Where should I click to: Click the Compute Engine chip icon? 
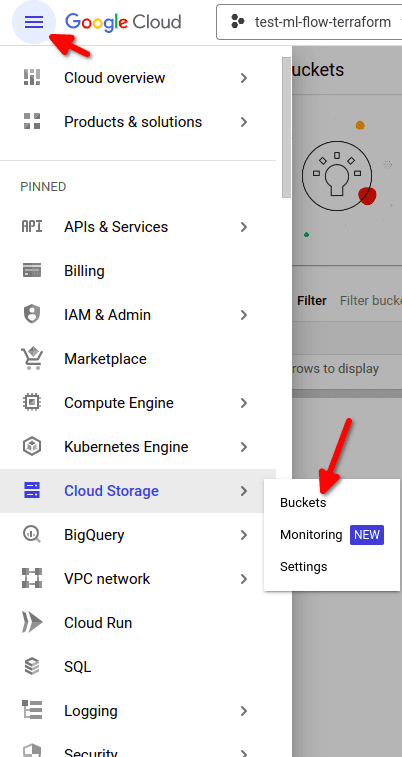[32, 403]
